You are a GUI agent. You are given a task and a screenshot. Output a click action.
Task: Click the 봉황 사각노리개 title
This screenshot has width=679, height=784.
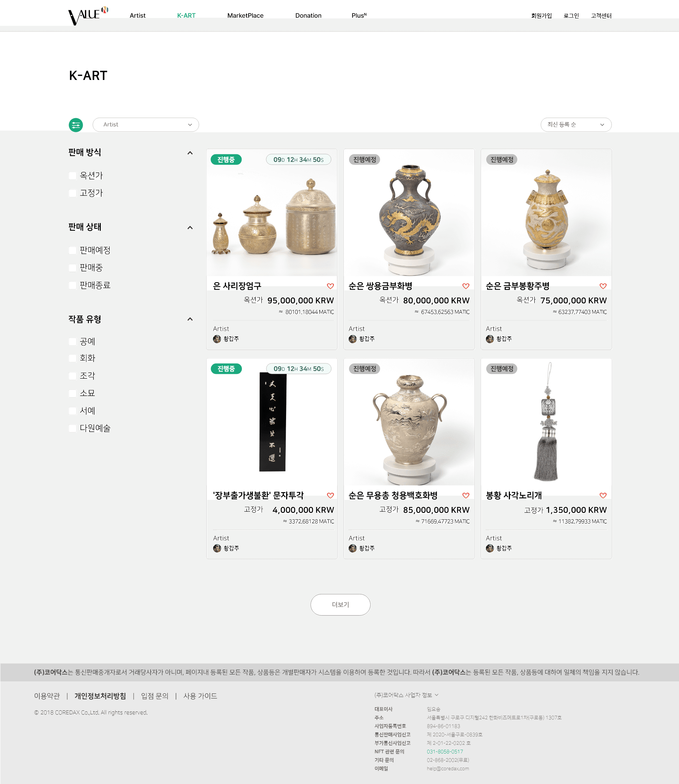[514, 496]
